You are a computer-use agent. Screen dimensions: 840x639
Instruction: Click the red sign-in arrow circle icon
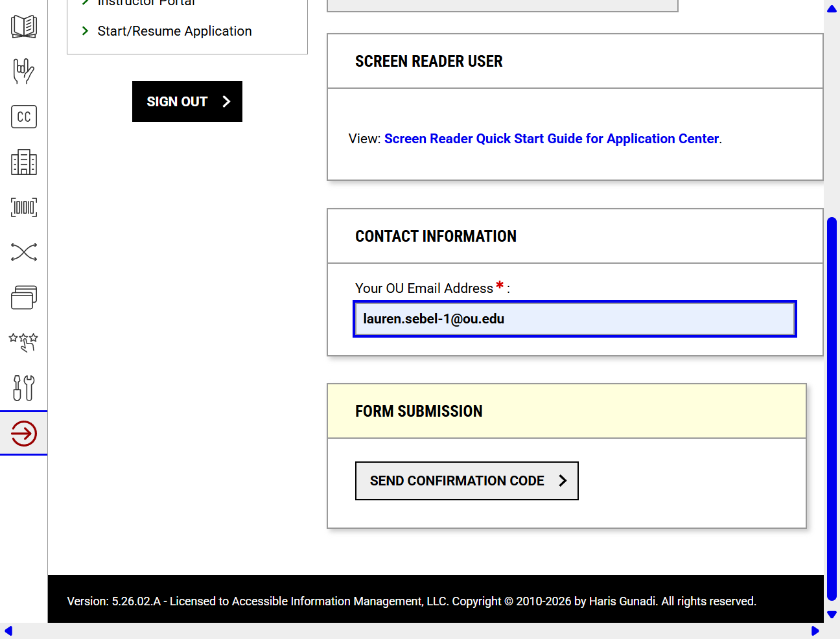tap(24, 434)
